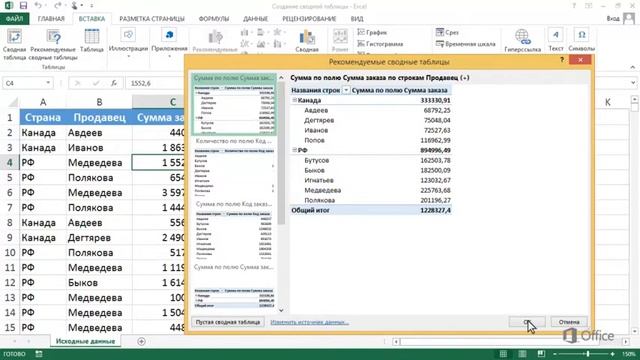640x360 pixels.
Task: Select the Сумма по полю Код заказа thumbnail
Action: tap(234, 231)
